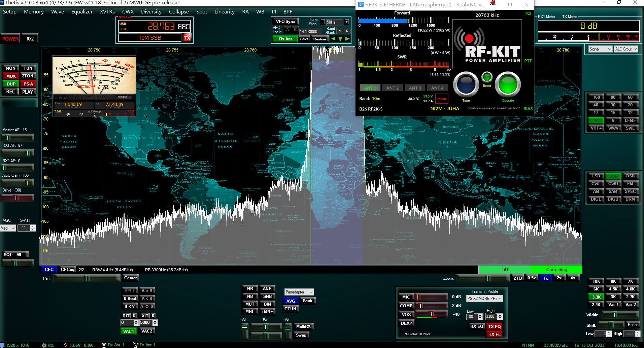
Task: Open the Equalizer menu
Action: coord(82,12)
